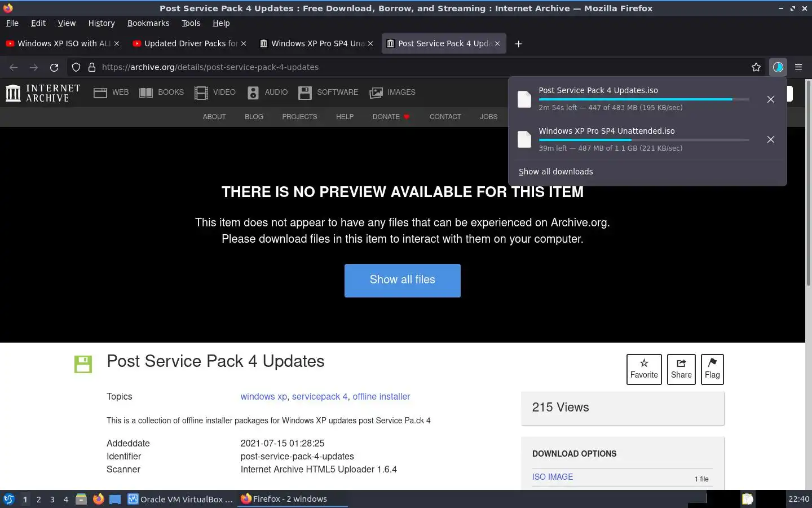Open the system start menu icon
This screenshot has width=812, height=508.
(x=9, y=499)
